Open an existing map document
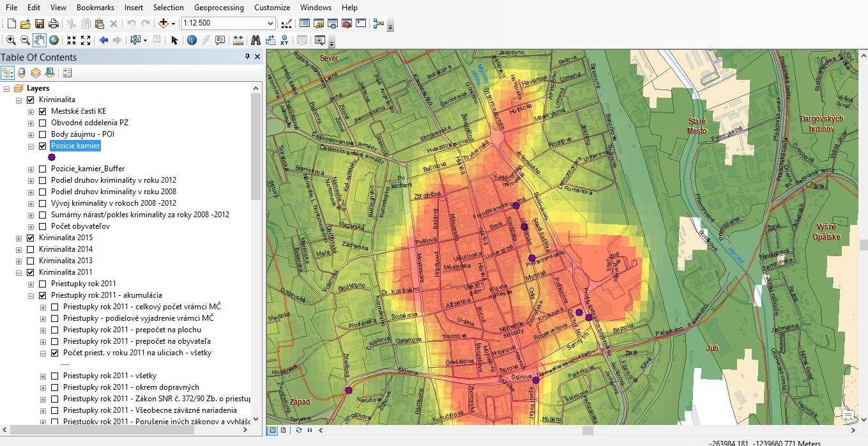868x446 pixels. coord(25,24)
